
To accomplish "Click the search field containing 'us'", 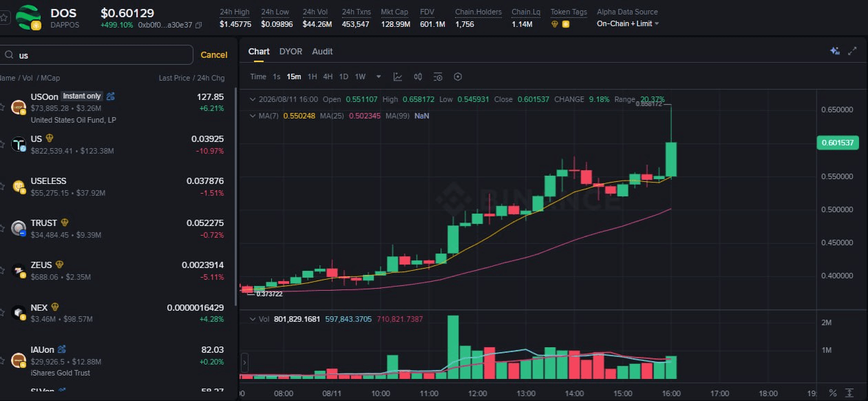I will 96,55.
